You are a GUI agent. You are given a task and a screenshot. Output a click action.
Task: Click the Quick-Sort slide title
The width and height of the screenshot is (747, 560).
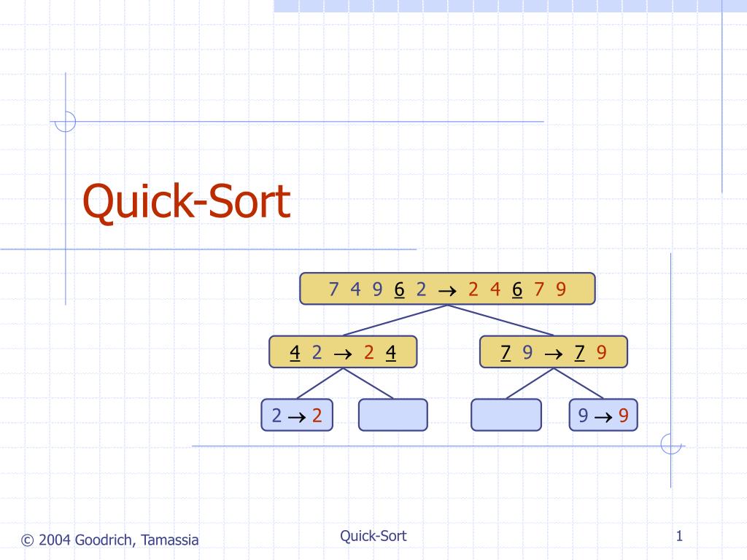pos(186,203)
